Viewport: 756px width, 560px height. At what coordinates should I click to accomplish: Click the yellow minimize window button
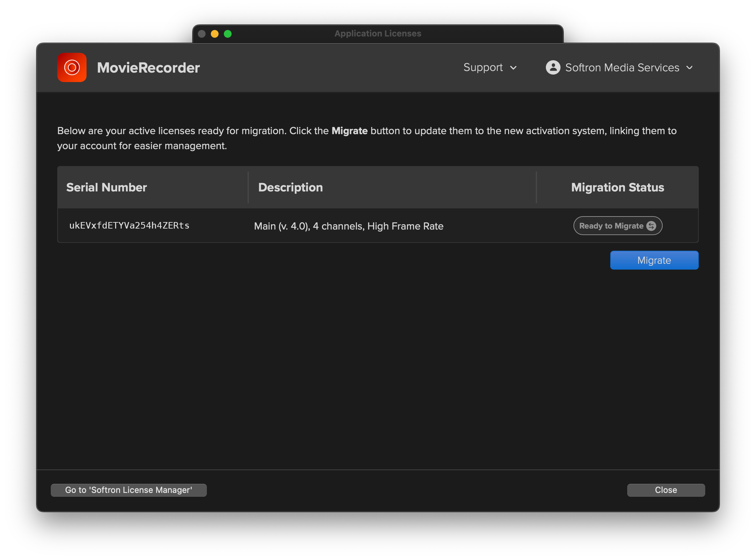pos(214,34)
